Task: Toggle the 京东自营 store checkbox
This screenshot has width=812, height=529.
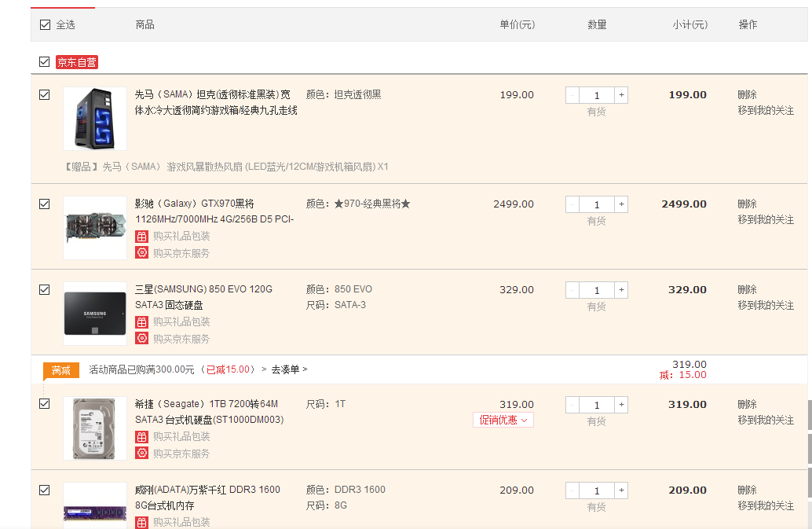Action: coord(45,62)
